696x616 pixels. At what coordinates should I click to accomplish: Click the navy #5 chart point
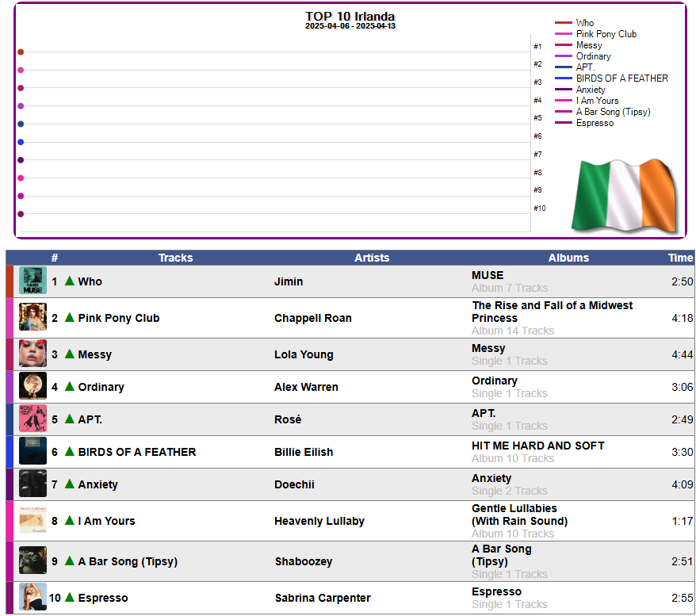click(x=21, y=124)
